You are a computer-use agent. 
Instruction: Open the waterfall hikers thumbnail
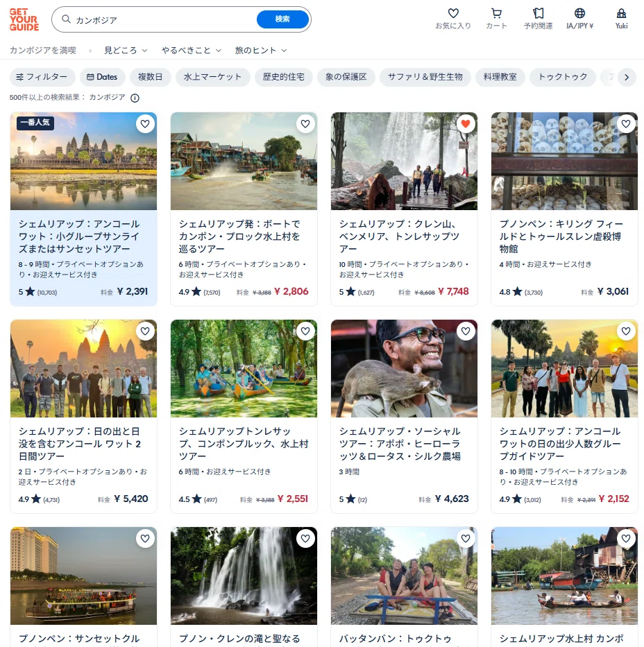coord(404,162)
